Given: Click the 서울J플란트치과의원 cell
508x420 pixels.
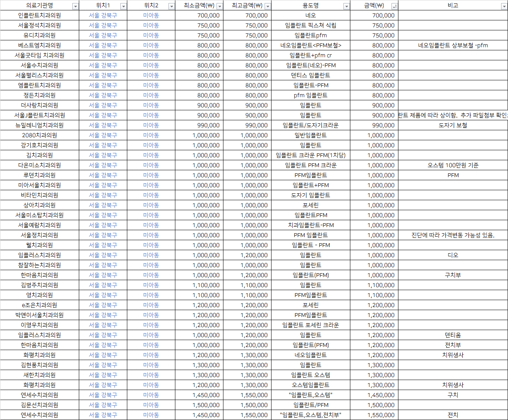Looking at the screenshot, I should [40, 115].
